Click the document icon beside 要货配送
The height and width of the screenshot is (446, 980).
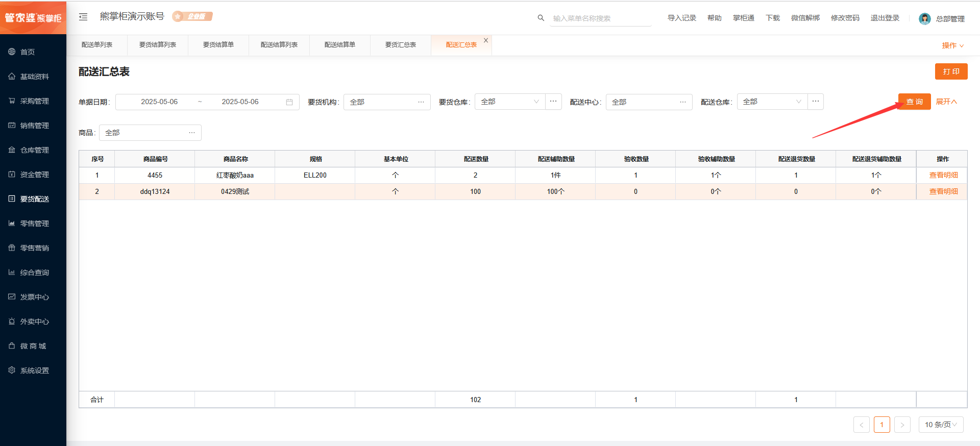[x=12, y=199]
